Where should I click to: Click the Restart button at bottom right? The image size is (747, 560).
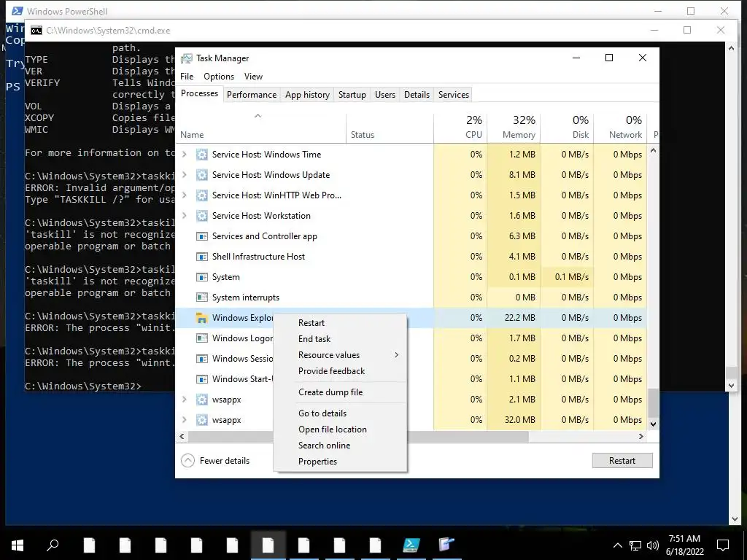coord(622,461)
